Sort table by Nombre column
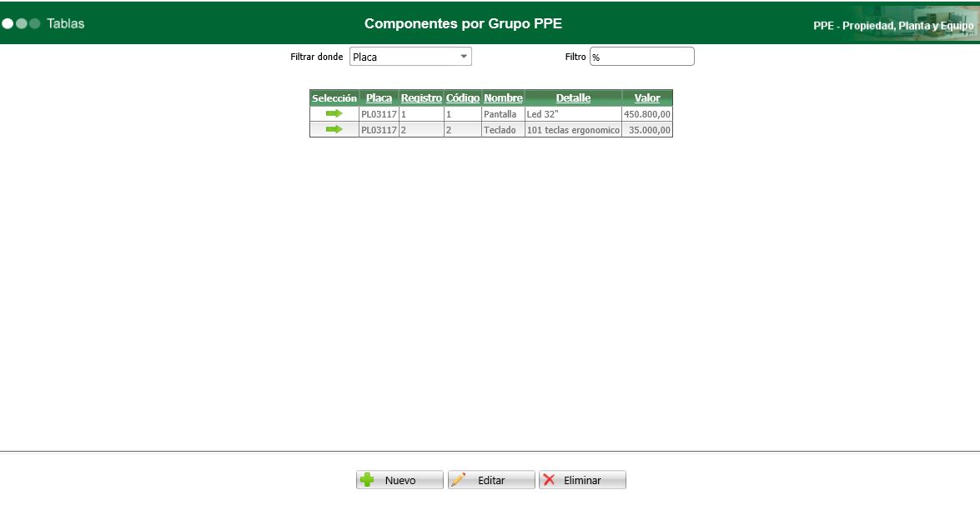 503,98
